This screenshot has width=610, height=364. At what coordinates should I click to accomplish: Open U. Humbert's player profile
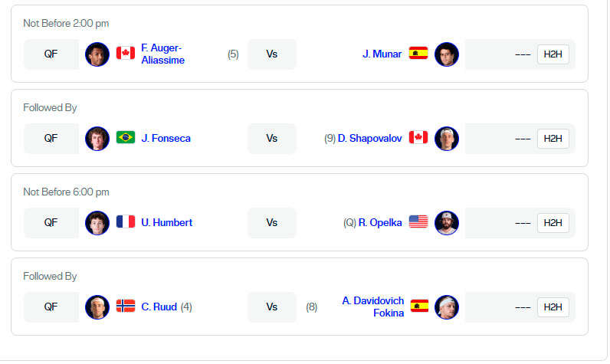[166, 223]
